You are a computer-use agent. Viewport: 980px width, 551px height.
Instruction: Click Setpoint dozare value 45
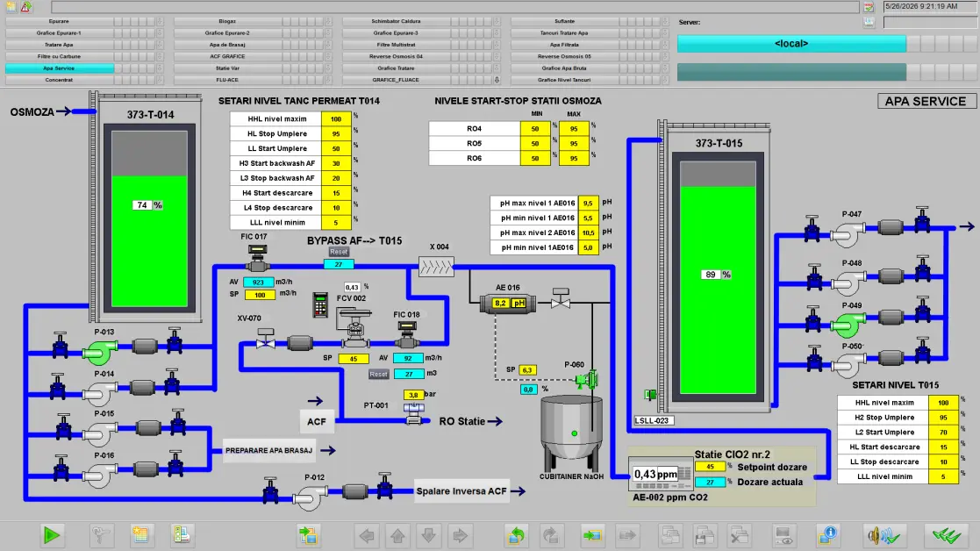coord(710,467)
